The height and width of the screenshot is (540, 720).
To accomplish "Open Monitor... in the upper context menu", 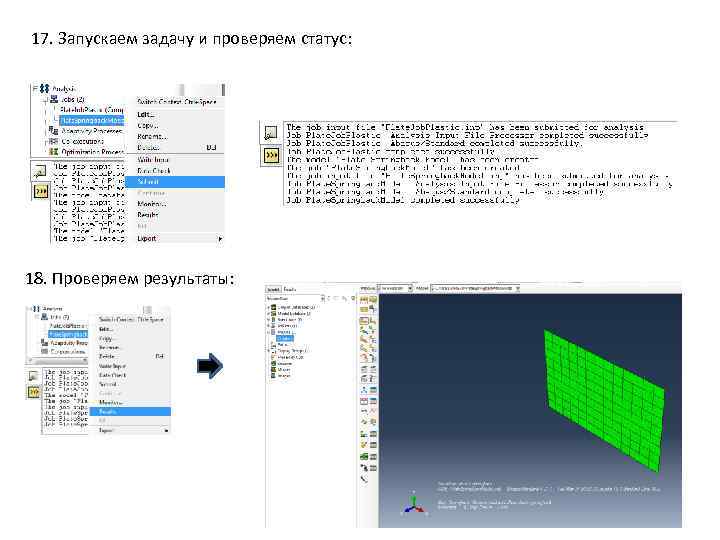I will click(x=152, y=204).
